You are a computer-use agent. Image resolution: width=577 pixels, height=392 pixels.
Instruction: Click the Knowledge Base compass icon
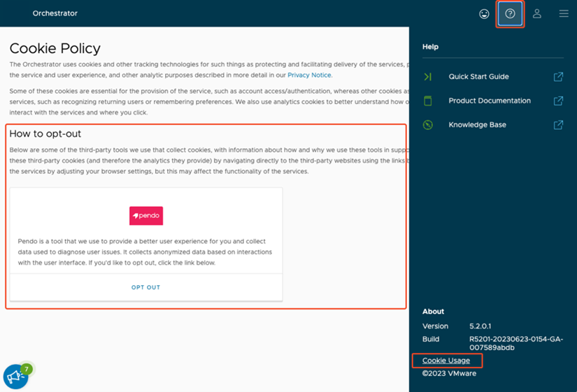pos(428,125)
